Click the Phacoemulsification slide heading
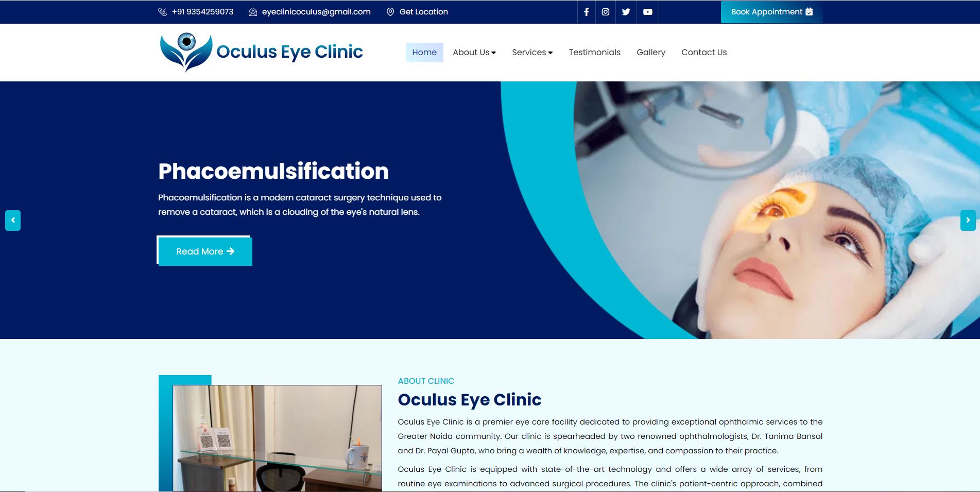Viewport: 980px width, 492px height. (x=273, y=171)
